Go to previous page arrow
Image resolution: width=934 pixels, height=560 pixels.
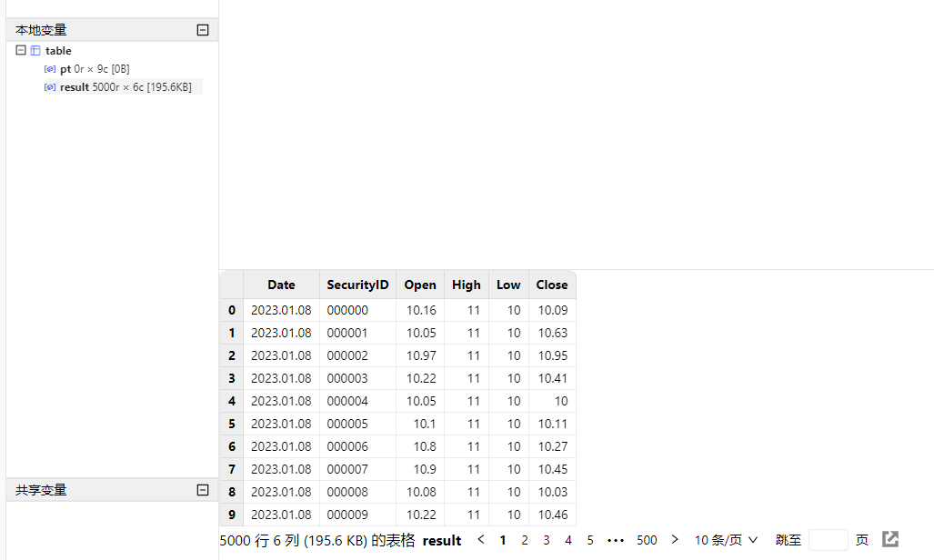(x=481, y=540)
